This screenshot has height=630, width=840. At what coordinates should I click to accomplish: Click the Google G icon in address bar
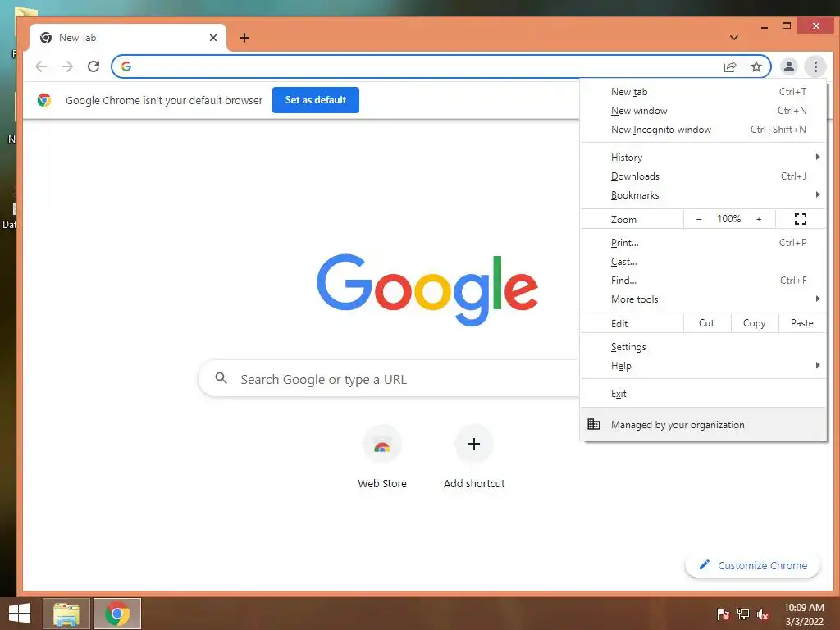(126, 66)
